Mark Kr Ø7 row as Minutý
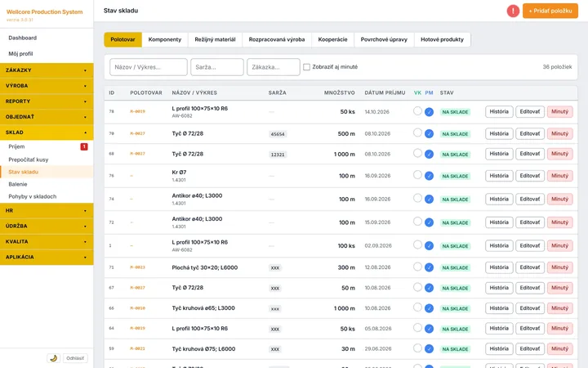Screen dimensions: 588x368 coord(559,176)
